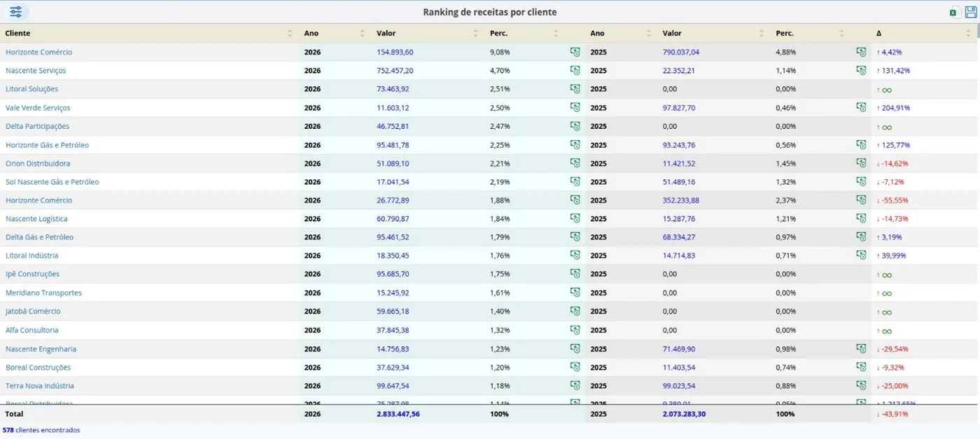Viewport: 980px width, 439px height.
Task: Open the filter settings sliders icon
Action: point(15,12)
